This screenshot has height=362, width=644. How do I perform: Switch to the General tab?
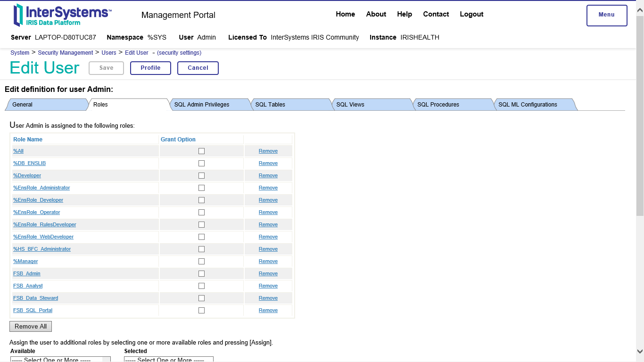click(x=46, y=105)
